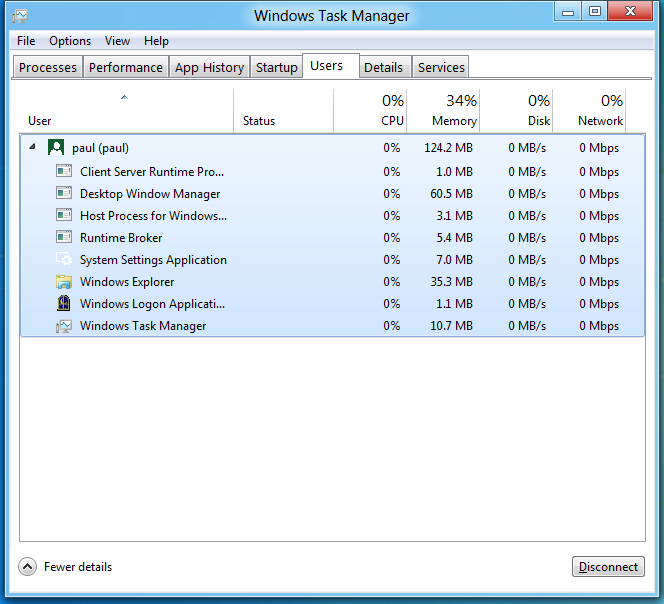
Task: Collapse view with Fewer details arrow
Action: tap(28, 566)
